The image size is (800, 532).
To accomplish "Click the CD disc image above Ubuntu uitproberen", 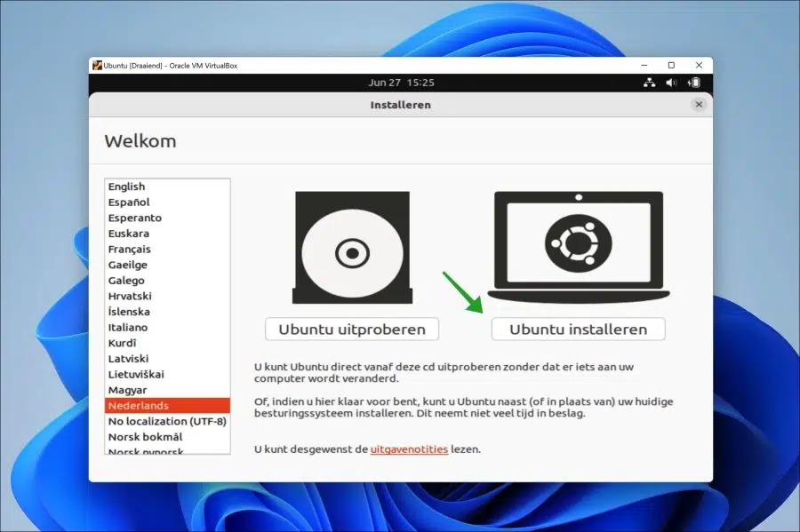I will (352, 248).
